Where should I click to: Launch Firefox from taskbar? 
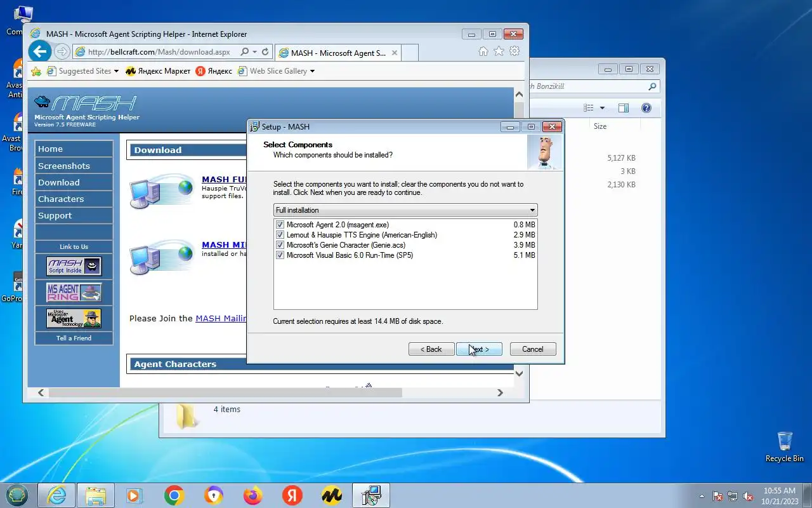(252, 496)
